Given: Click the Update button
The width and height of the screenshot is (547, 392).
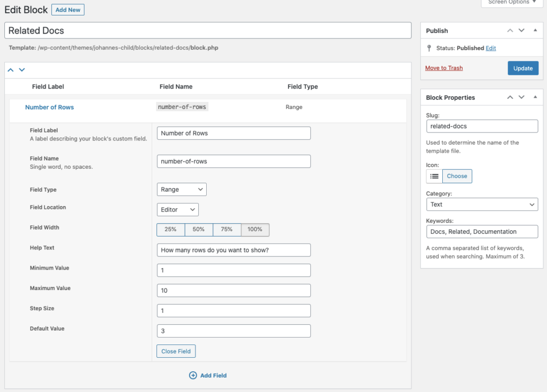Looking at the screenshot, I should click(523, 68).
